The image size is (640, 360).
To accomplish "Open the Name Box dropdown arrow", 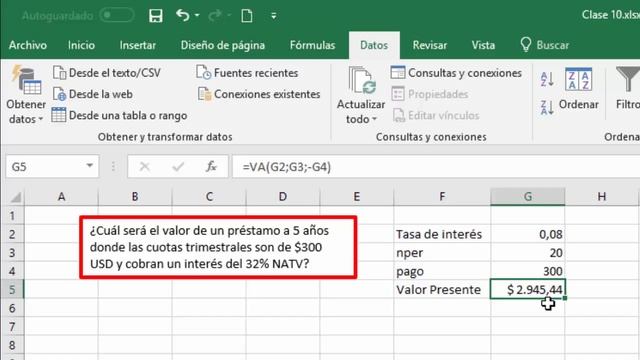I will (90, 166).
